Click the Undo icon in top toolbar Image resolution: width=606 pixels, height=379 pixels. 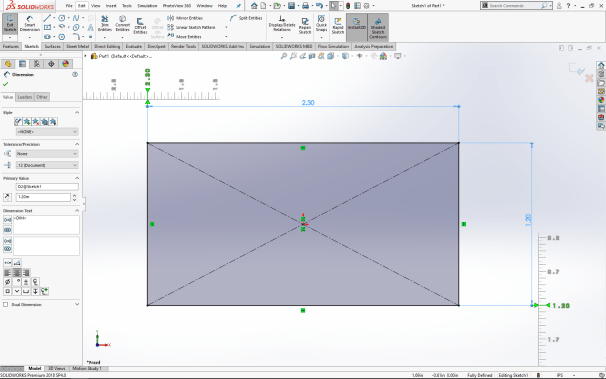coord(319,6)
